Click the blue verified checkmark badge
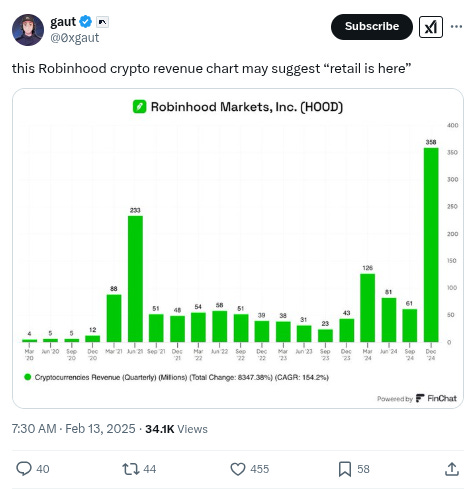 point(86,22)
